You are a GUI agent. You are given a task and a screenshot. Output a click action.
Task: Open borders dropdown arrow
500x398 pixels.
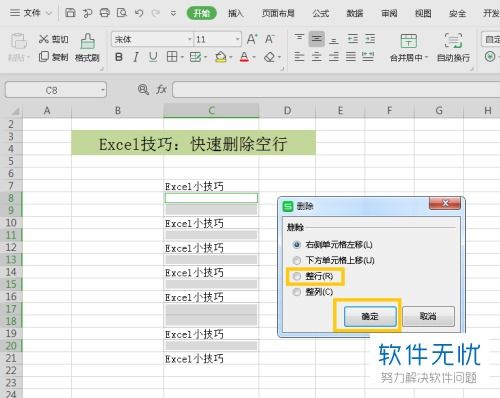pyautogui.click(x=182, y=57)
